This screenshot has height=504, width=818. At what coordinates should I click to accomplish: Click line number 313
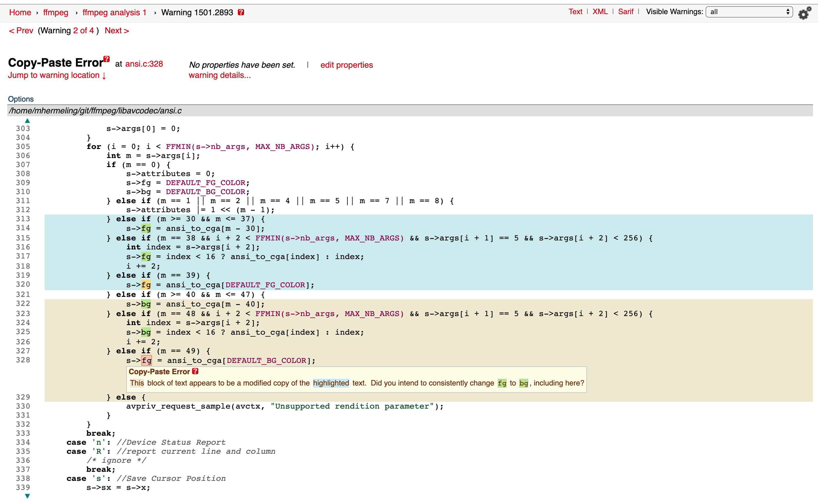click(x=23, y=219)
